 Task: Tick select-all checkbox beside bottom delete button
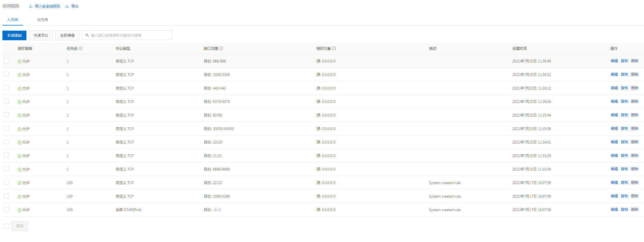pos(7,226)
